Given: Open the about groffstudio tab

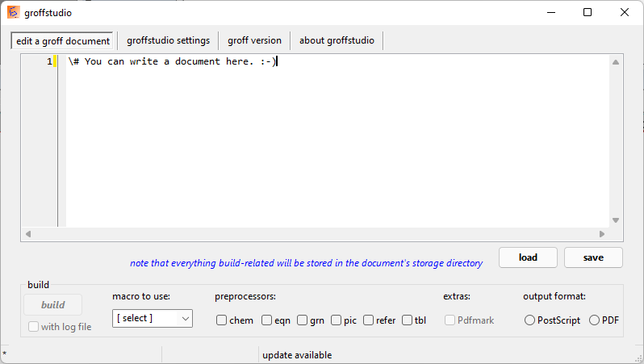Looking at the screenshot, I should (x=337, y=40).
